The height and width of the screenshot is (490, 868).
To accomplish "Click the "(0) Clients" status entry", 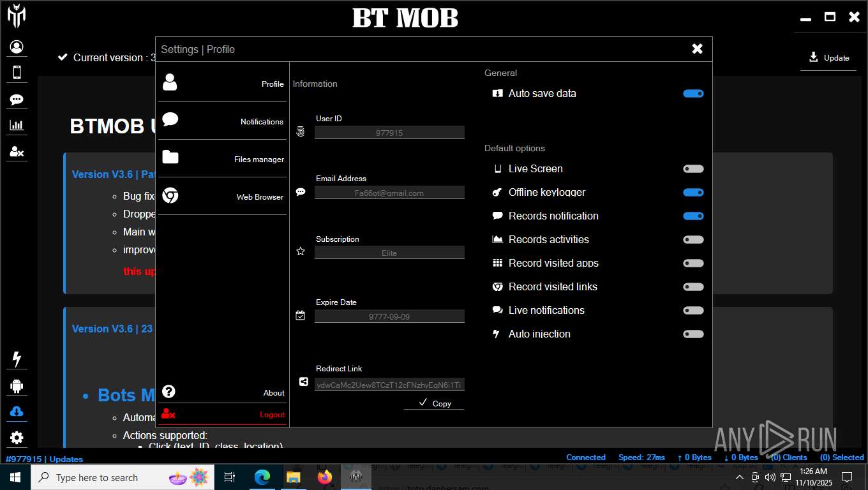I will (789, 457).
